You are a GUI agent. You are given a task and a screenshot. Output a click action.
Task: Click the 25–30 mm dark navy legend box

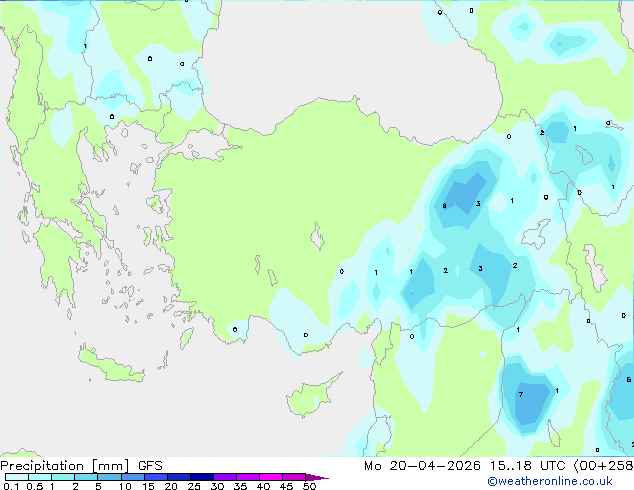[202, 477]
